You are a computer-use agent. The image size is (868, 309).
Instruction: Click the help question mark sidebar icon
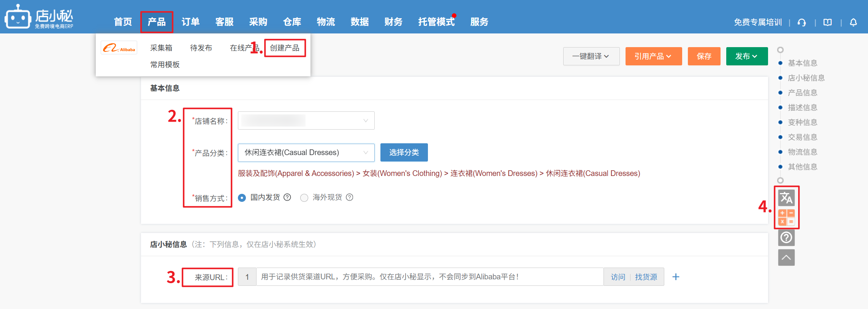point(786,238)
